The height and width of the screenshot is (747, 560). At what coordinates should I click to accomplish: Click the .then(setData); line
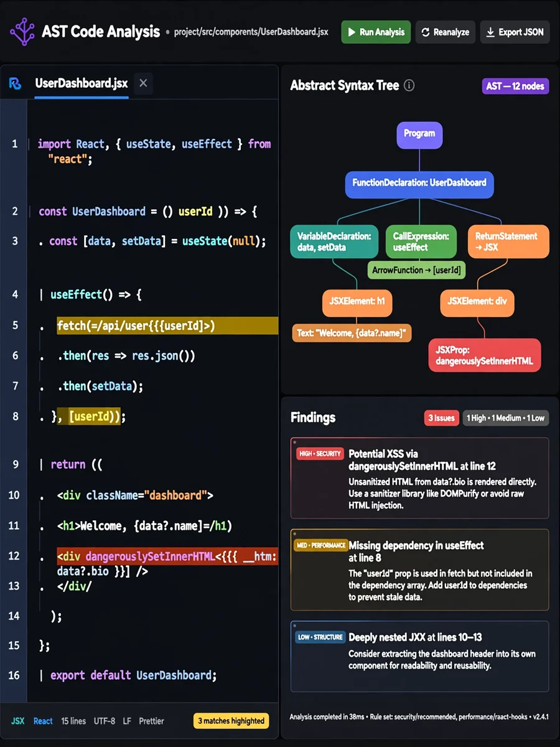[100, 387]
